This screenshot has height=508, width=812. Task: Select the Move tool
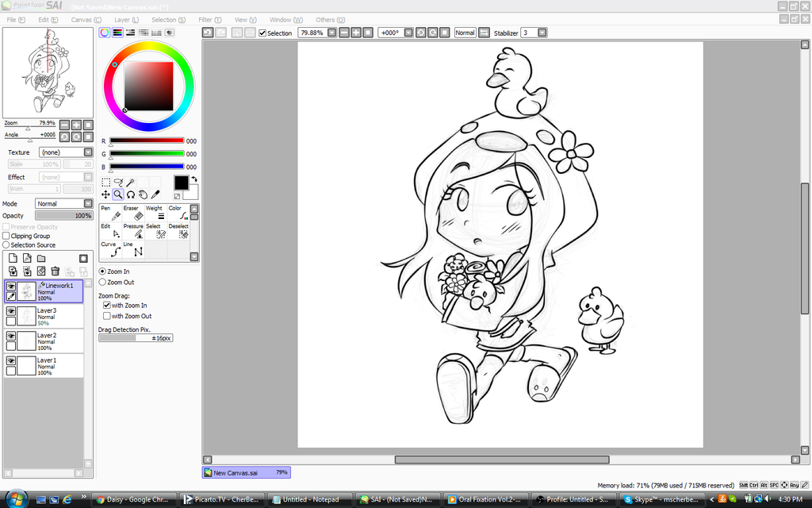105,194
